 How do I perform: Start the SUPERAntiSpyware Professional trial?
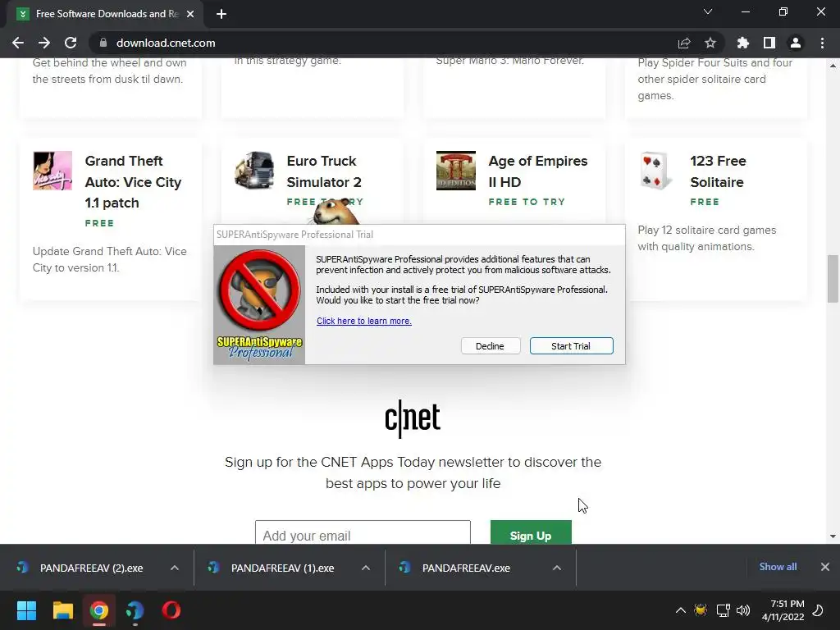[571, 346]
